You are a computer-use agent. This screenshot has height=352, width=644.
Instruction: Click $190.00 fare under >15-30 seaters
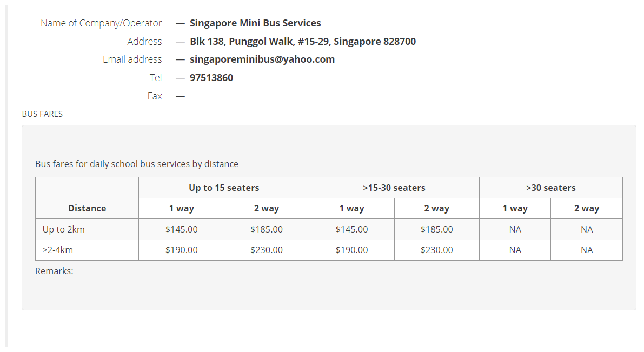352,250
